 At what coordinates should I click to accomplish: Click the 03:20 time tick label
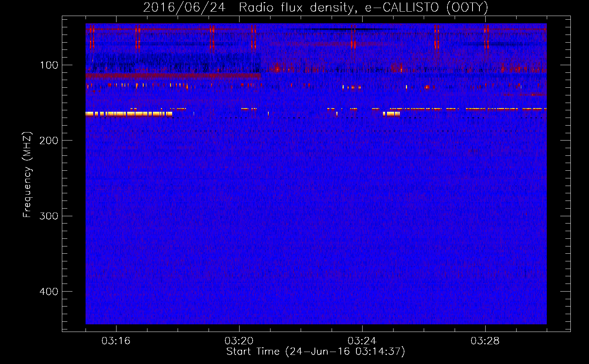pos(239,341)
